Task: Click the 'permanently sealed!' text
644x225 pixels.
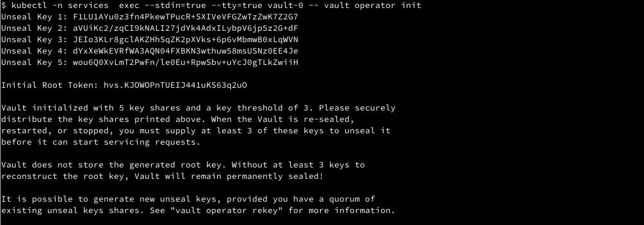Action: (275, 177)
